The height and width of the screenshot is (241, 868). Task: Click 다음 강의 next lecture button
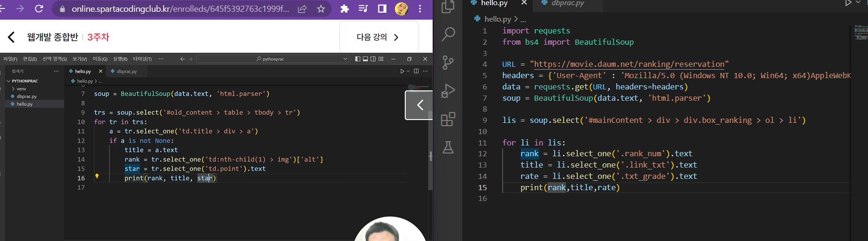379,37
